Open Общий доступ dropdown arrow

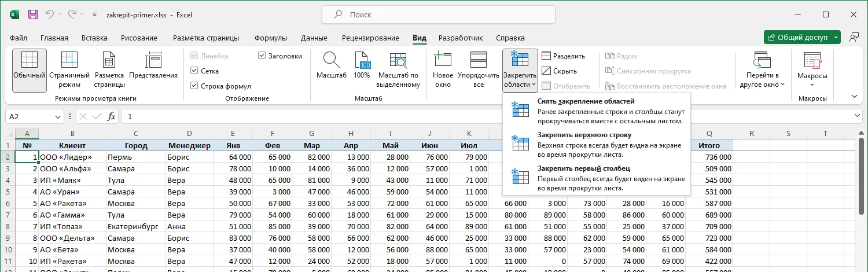[x=837, y=38]
